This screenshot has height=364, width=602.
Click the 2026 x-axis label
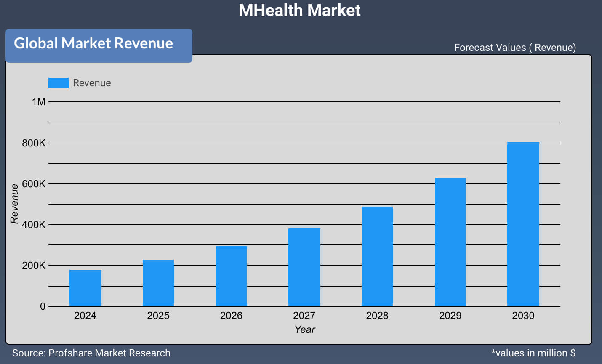[231, 316]
